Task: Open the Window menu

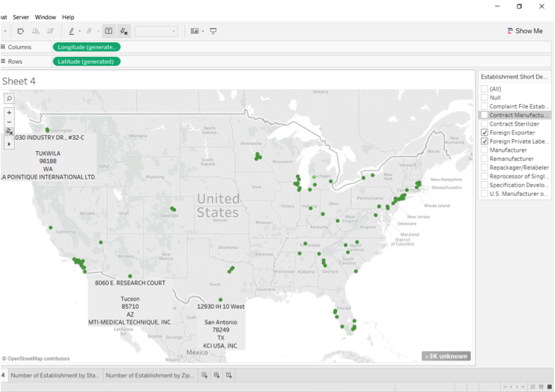Action: click(45, 17)
